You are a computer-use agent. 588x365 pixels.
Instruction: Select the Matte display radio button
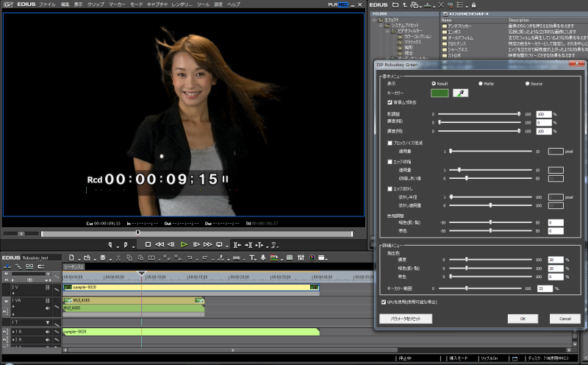click(481, 83)
